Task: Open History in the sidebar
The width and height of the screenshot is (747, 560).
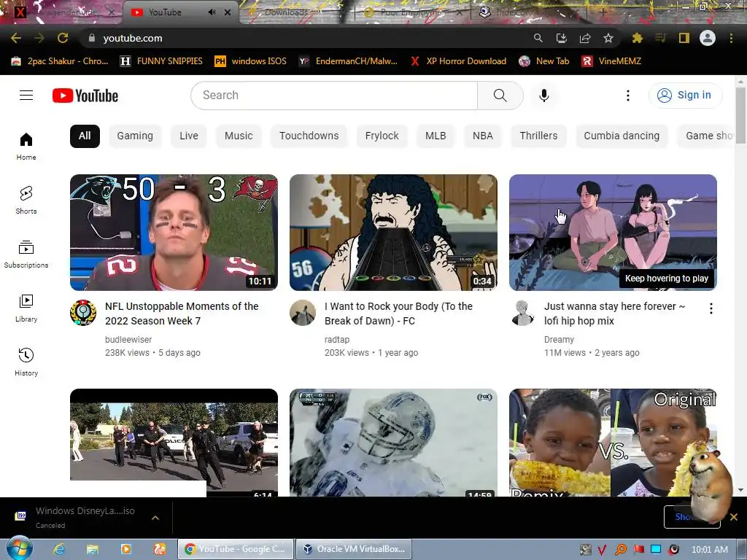Action: 26,362
